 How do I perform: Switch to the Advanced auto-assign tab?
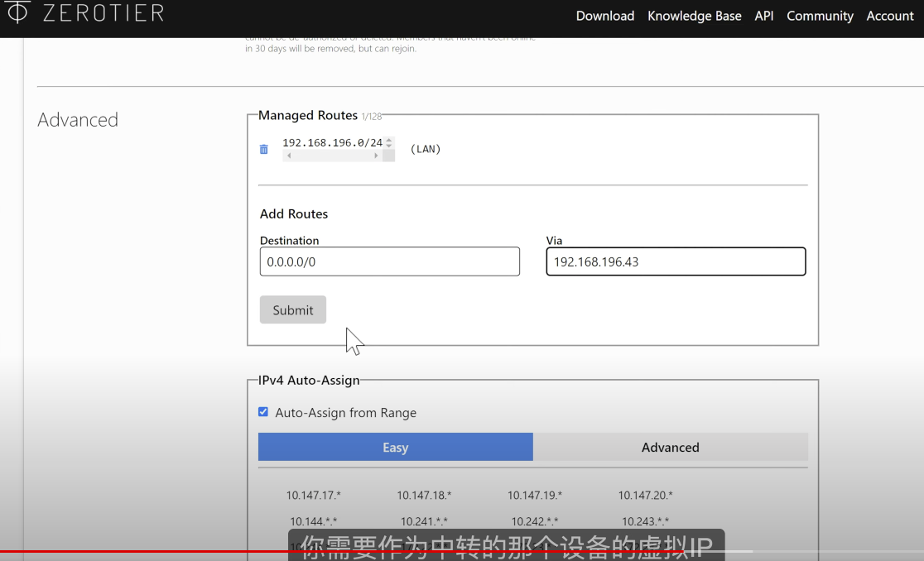pos(670,447)
